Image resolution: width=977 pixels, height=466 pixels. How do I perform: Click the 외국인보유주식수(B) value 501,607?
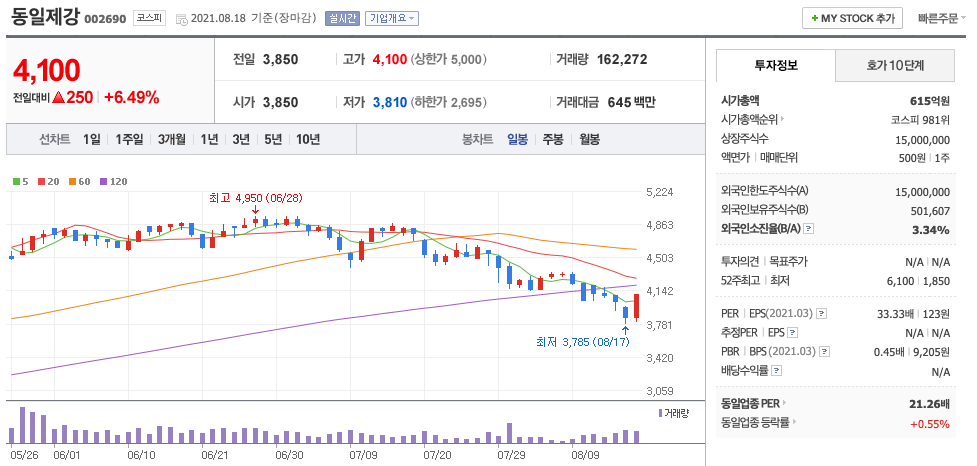click(x=929, y=211)
